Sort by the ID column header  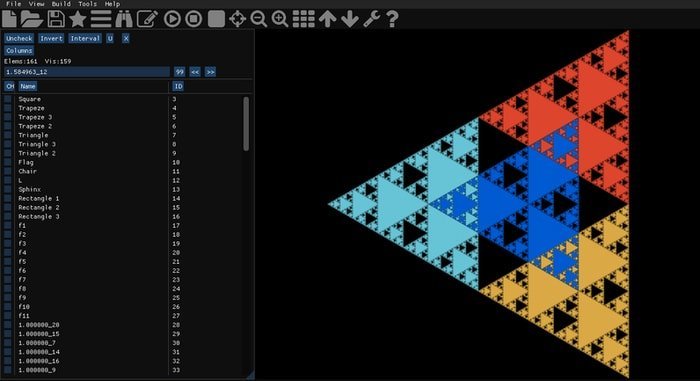pyautogui.click(x=178, y=86)
